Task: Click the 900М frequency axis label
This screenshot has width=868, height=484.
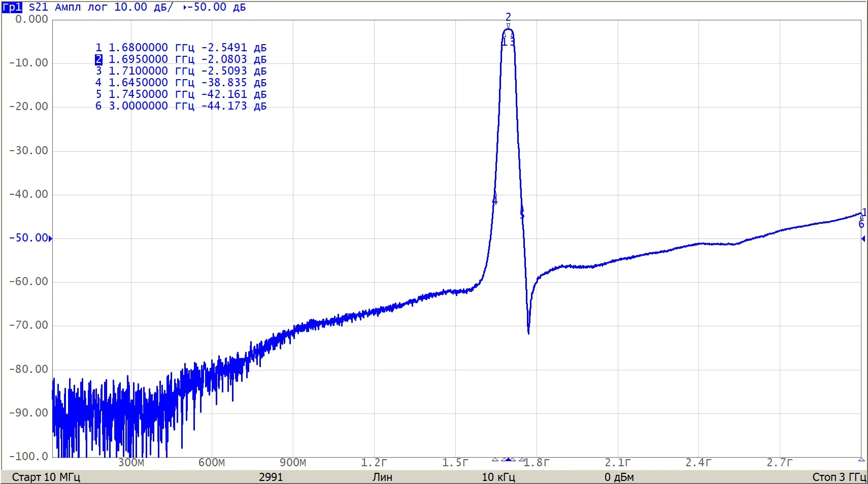Action: pos(293,463)
